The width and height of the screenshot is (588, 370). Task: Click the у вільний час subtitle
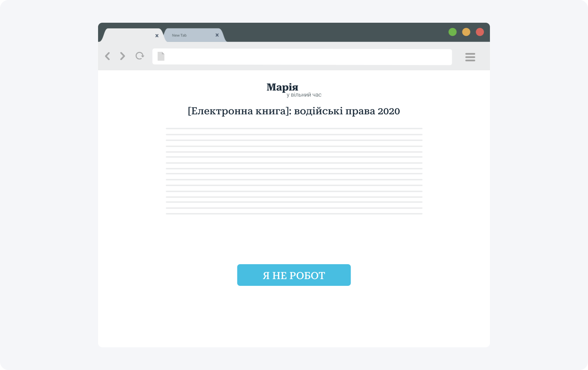click(x=304, y=95)
